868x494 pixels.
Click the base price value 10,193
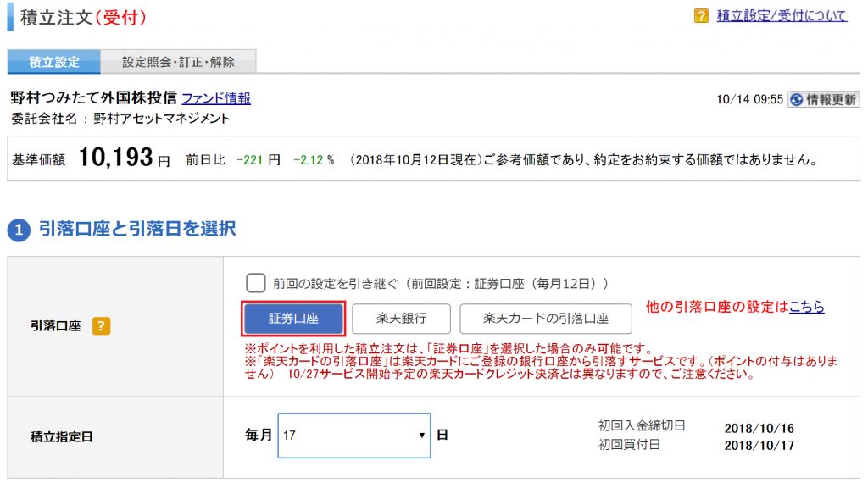pos(115,157)
